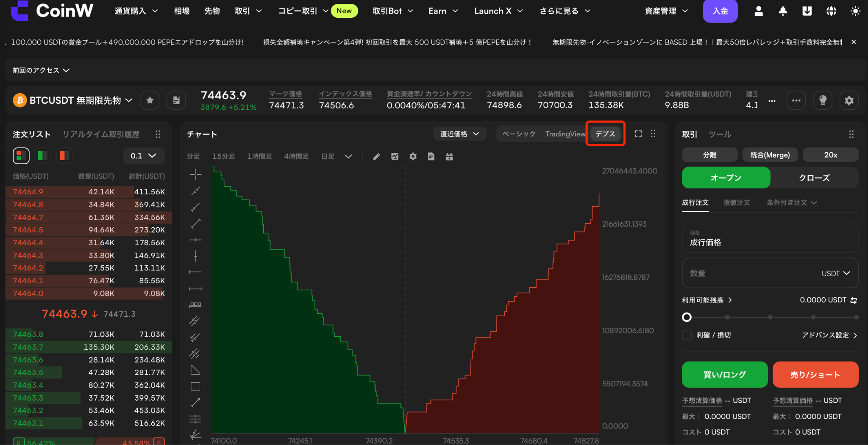Open the contract info document icon
This screenshot has width=868, height=445.
click(x=176, y=100)
